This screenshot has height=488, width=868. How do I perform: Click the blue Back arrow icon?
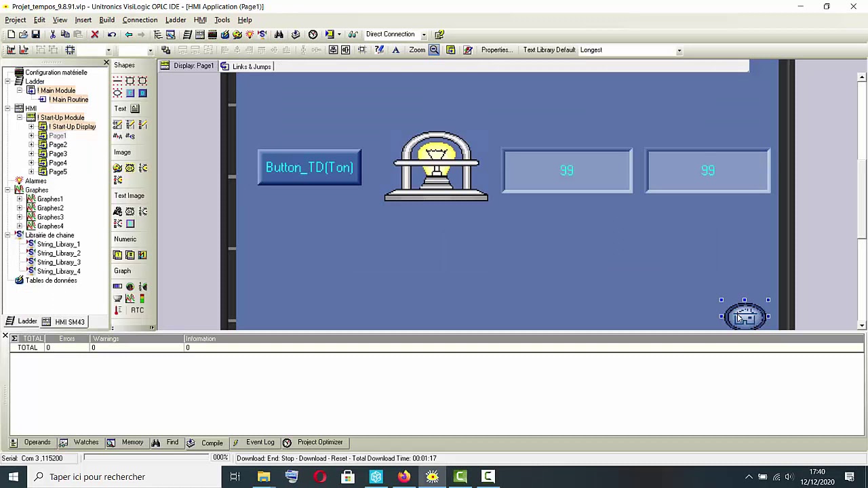click(x=129, y=34)
